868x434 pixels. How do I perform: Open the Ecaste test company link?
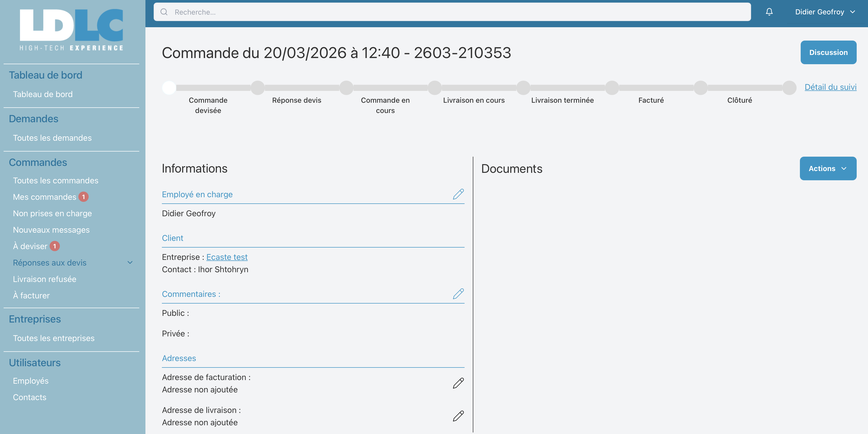point(227,257)
